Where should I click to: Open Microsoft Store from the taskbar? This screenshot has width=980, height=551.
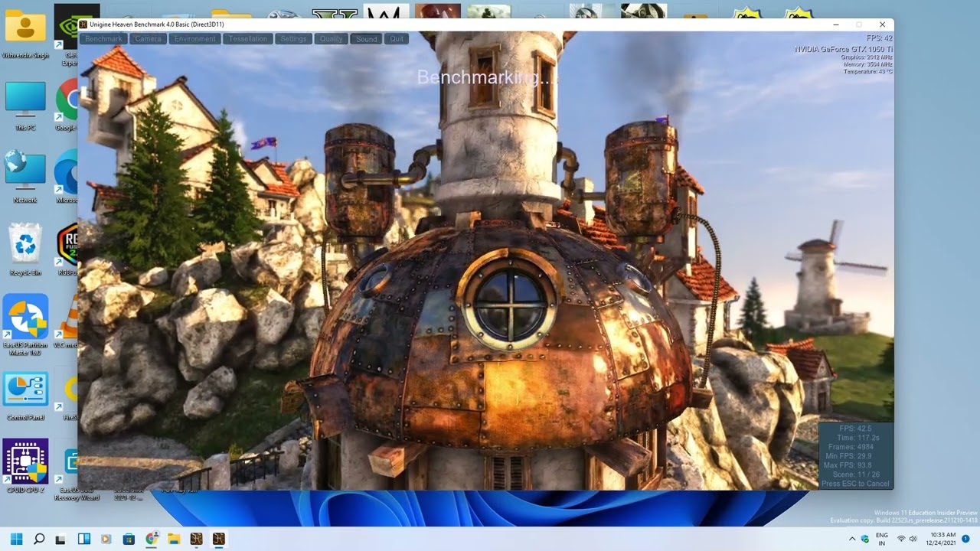coord(129,539)
